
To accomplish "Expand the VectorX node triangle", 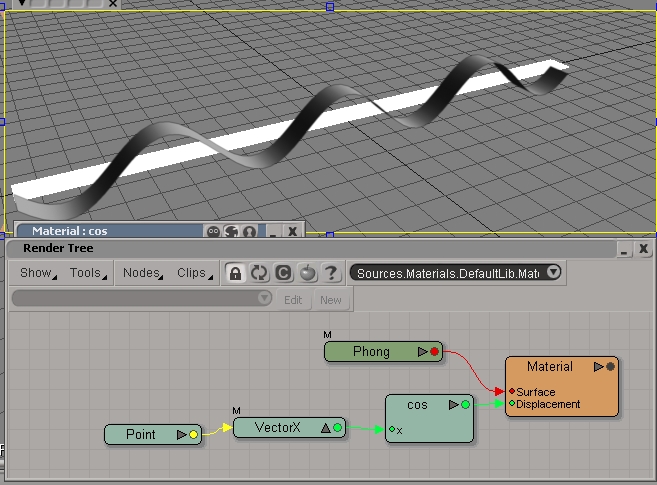I will point(326,428).
